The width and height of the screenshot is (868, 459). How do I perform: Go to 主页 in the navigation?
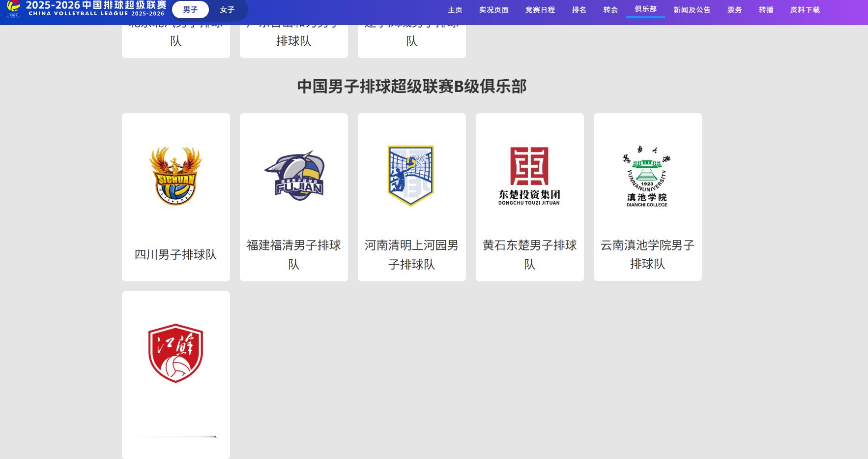tap(455, 10)
